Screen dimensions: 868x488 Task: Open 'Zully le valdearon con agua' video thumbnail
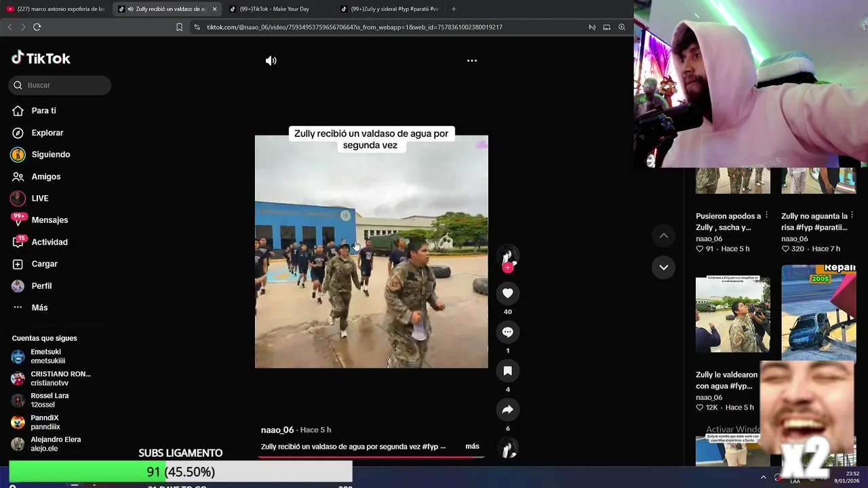click(733, 314)
